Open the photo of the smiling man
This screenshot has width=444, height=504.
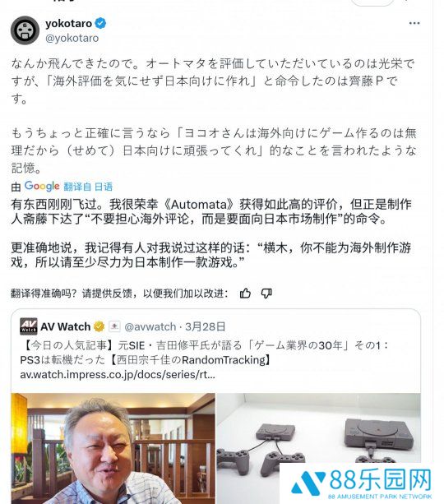click(113, 448)
